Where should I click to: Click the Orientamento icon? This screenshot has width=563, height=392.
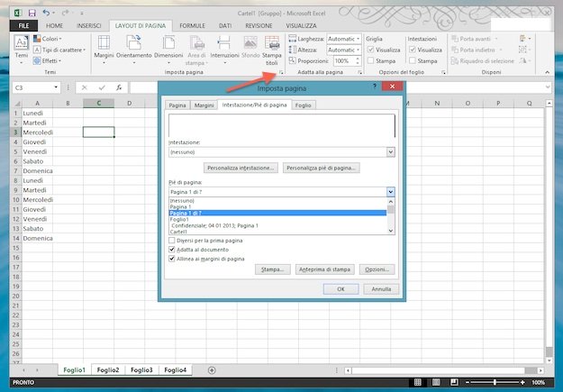pos(133,42)
